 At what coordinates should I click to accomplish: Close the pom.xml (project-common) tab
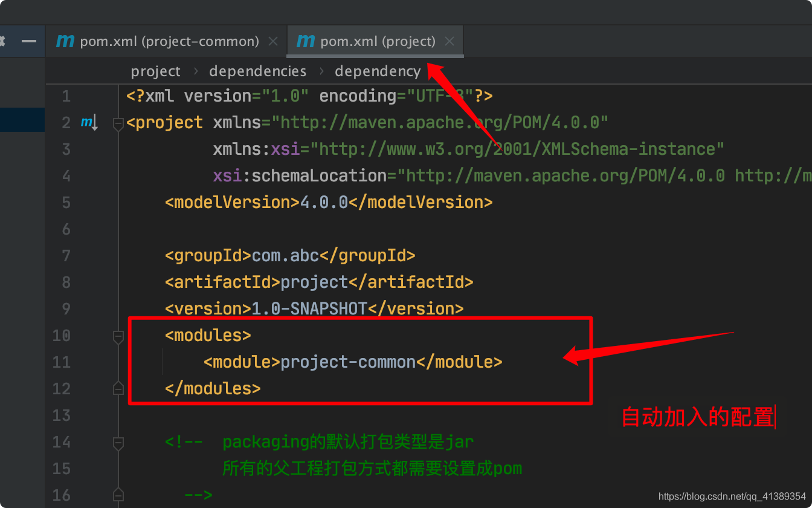pos(273,41)
